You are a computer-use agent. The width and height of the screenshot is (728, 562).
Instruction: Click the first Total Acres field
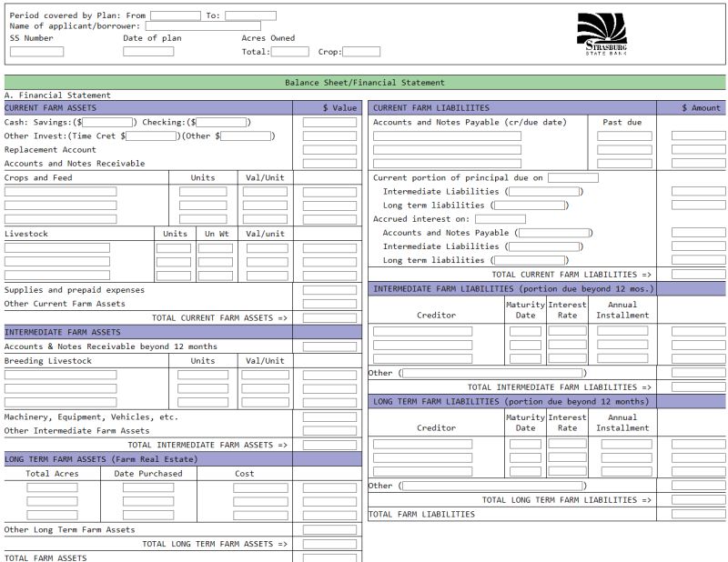point(52,487)
